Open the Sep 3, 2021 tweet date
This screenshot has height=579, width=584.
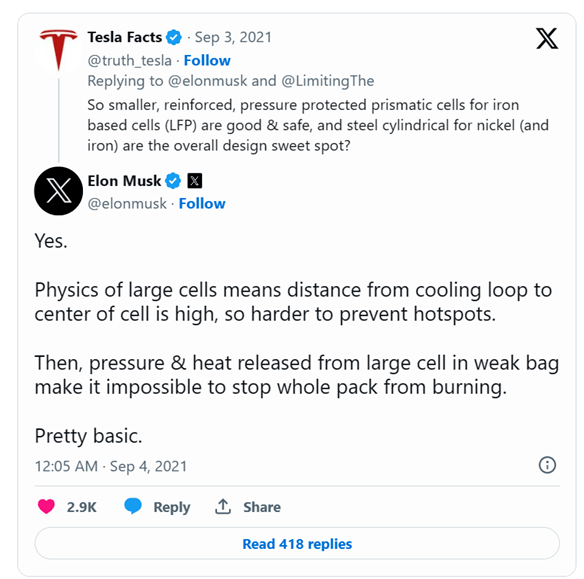pyautogui.click(x=233, y=38)
